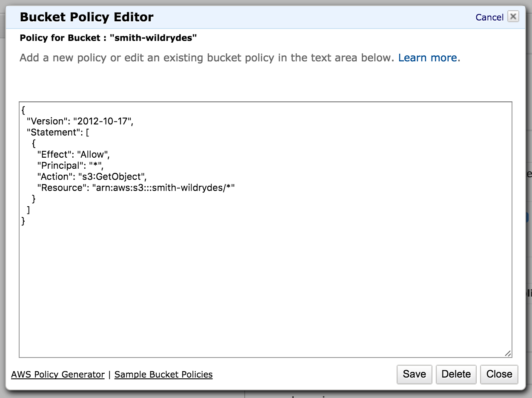
Task: Click the resize grip of policy text area
Action: [x=508, y=353]
